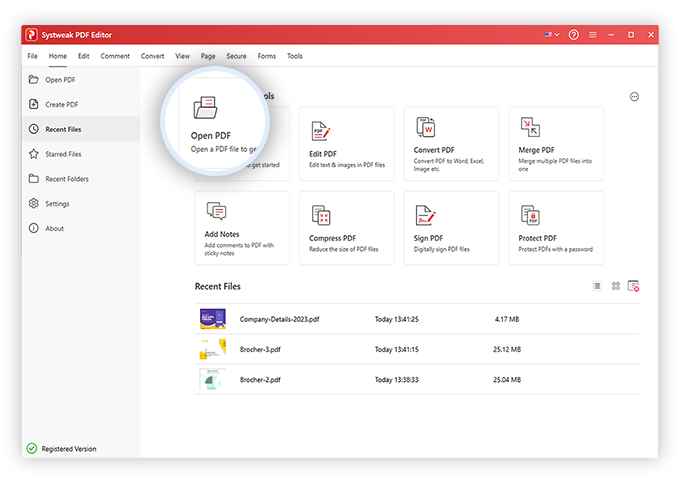This screenshot has width=678, height=484.
Task: Open the File menu
Action: pos(32,56)
